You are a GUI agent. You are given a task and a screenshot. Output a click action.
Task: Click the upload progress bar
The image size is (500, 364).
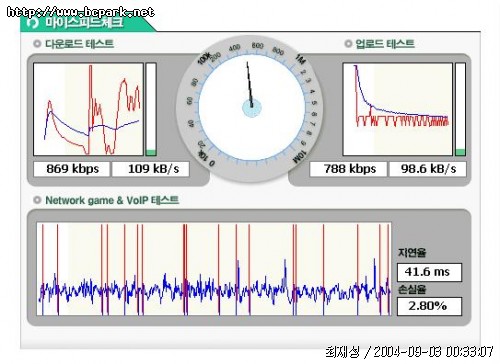pos(460,109)
